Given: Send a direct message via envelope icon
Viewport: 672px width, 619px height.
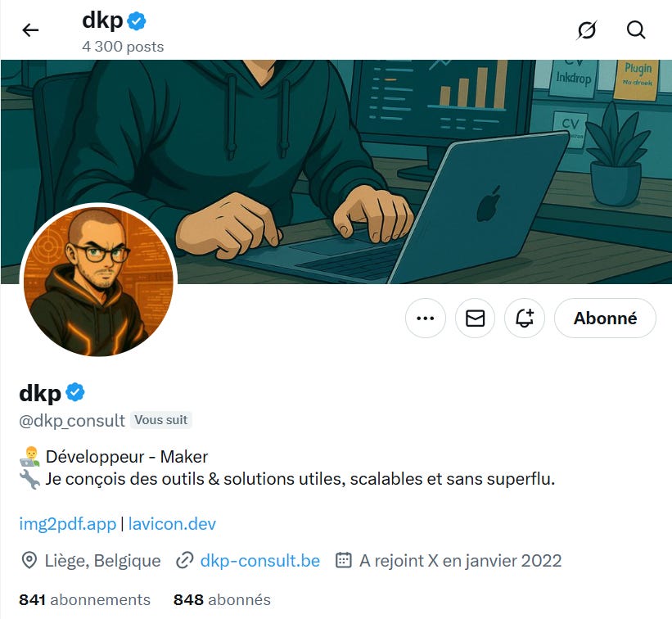Looking at the screenshot, I should click(475, 318).
